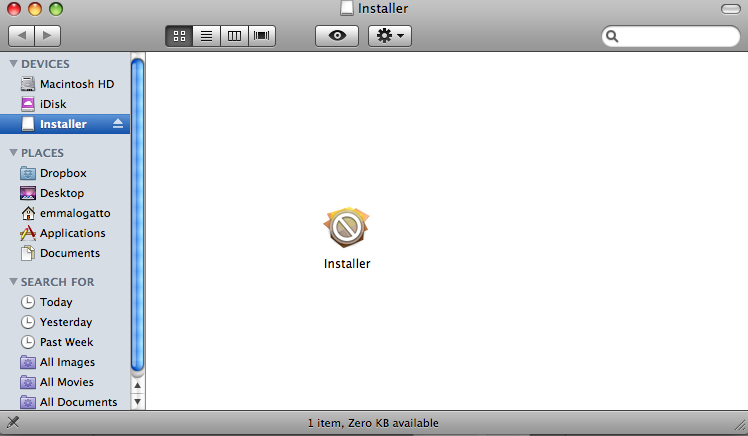Select the All Movies search label
748x436 pixels.
(x=67, y=382)
